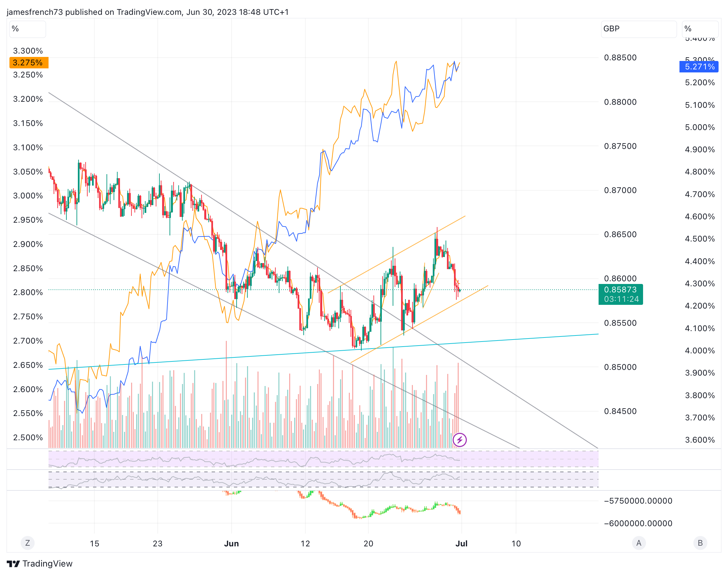Click the 3.000% left axis label
Image resolution: width=728 pixels, height=576 pixels.
28,196
